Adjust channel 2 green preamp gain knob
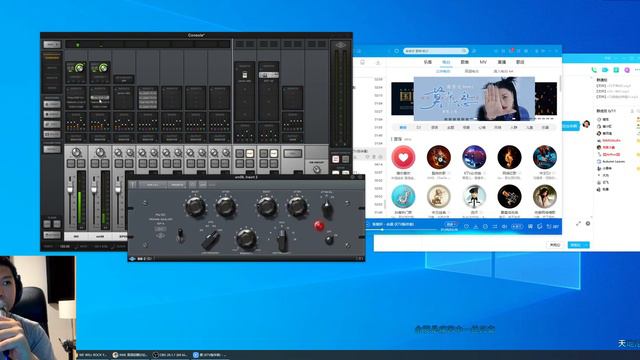This screenshot has width=640, height=360. [x=103, y=68]
